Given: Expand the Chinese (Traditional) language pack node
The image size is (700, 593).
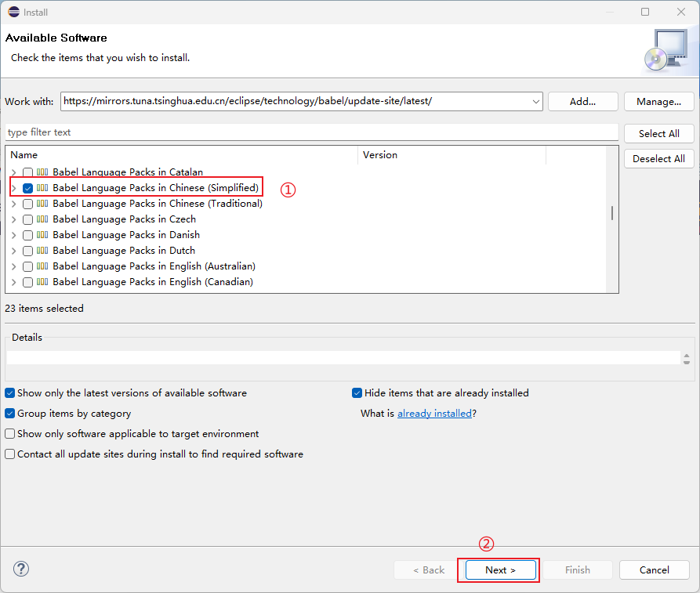Looking at the screenshot, I should [14, 204].
